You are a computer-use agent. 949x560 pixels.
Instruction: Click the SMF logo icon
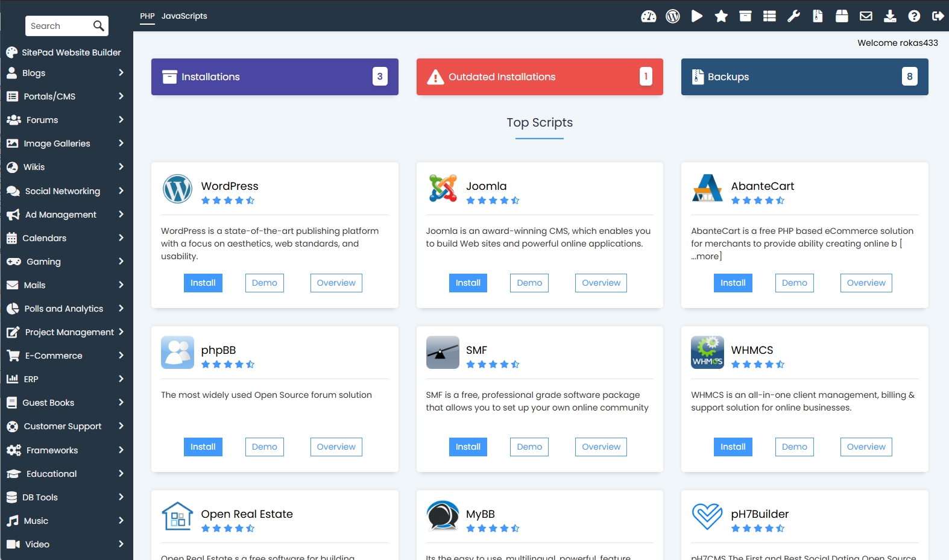[x=443, y=352]
